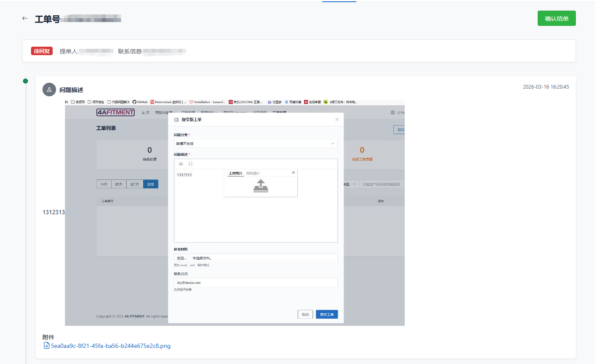This screenshot has height=364, width=595.
Task: Click the insert image icon in editor toolbar
Action: 180,164
